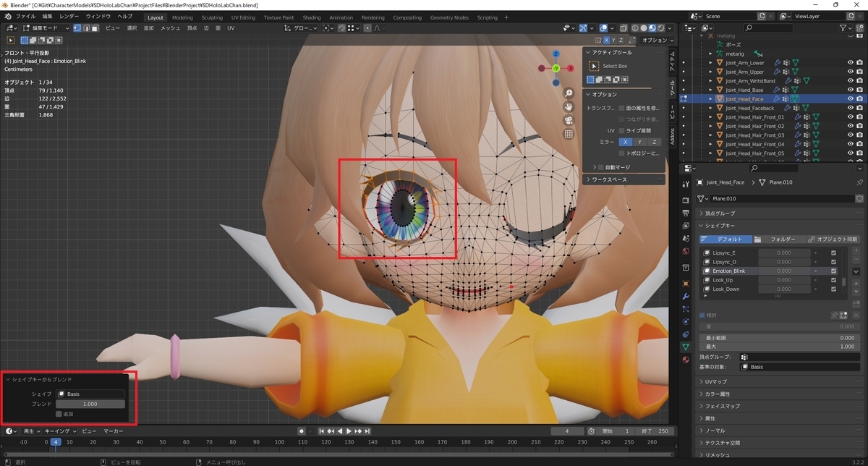Screen dimensions: 868x466
Task: Toggle the 追加 checkbox in blend panel
Action: [59, 414]
